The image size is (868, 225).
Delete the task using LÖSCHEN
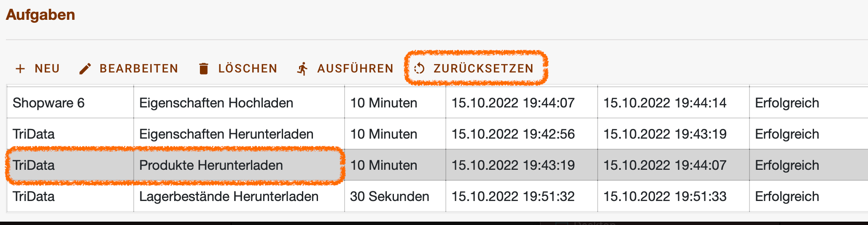click(238, 69)
